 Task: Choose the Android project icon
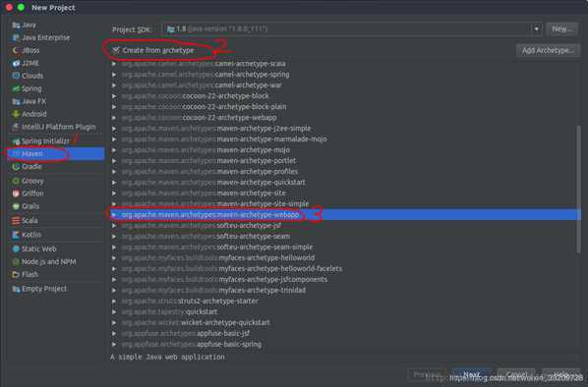pos(16,114)
